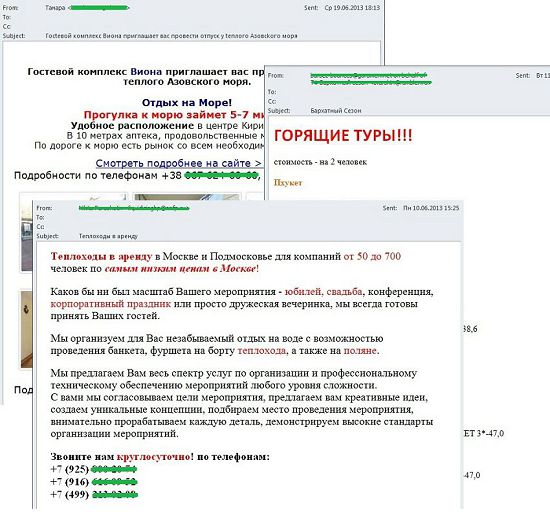550x515 pixels.
Task: Click sender name Тамара in From field
Action: 55,7
